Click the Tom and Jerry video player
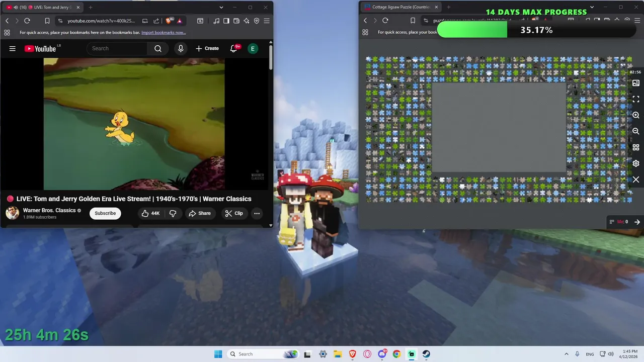The width and height of the screenshot is (644, 362). [x=134, y=124]
